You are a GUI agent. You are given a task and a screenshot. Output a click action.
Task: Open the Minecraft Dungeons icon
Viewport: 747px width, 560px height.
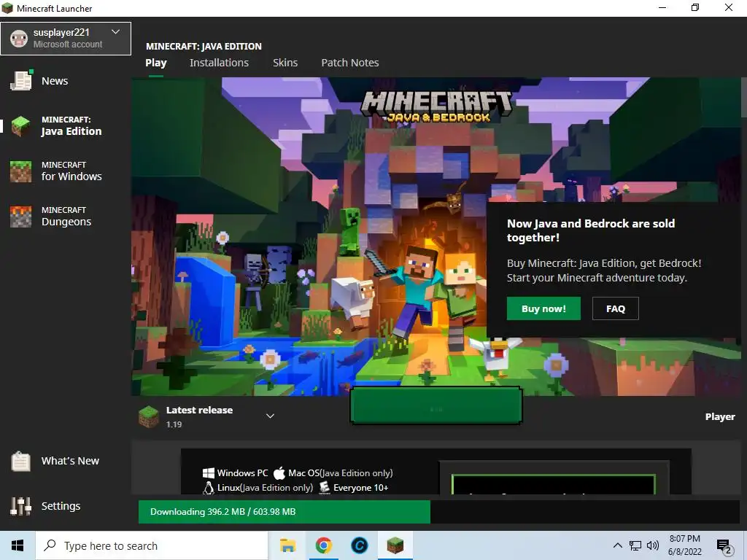21,217
